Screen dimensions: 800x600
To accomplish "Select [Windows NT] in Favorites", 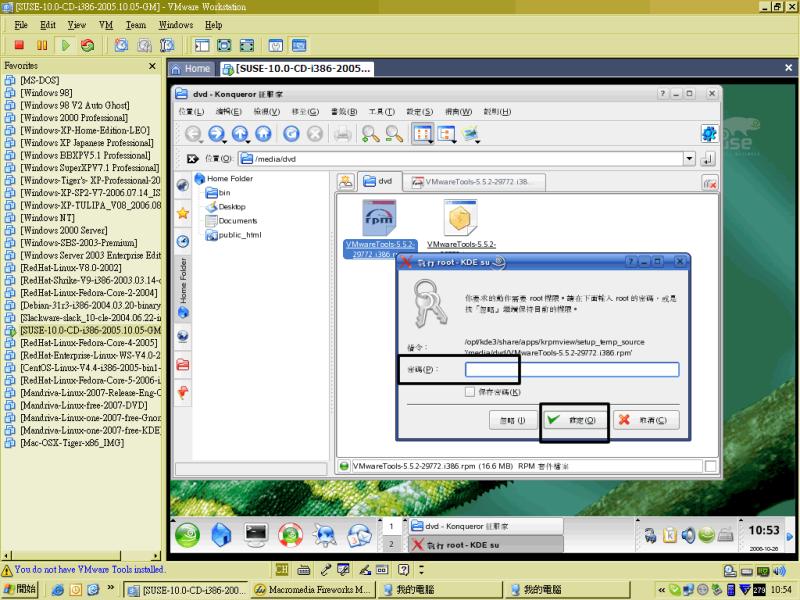I will [40, 218].
